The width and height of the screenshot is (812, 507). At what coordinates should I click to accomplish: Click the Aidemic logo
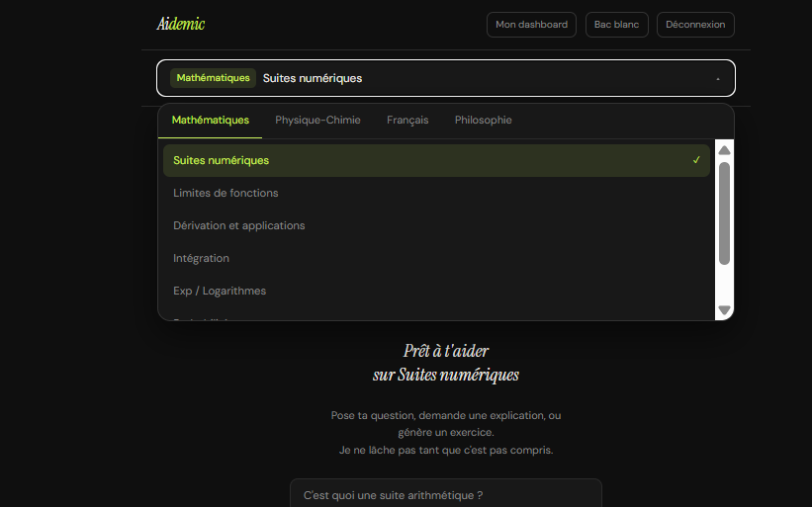[181, 24]
